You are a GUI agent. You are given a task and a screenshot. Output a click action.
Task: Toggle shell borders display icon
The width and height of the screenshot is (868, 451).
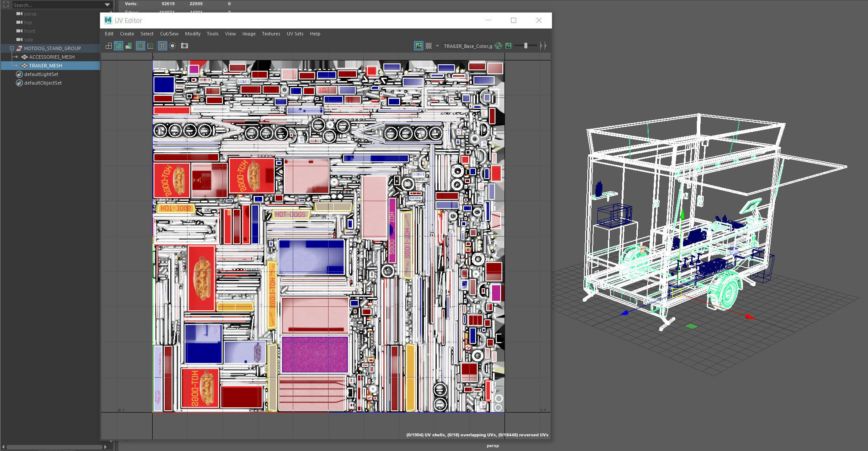tap(150, 46)
